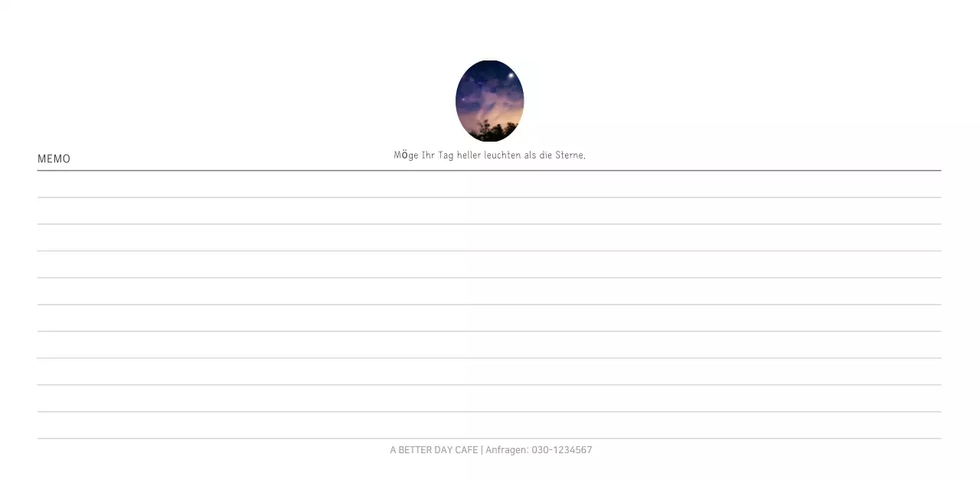The height and width of the screenshot is (480, 980).
Task: Click the sixth blank memo writing line
Action: click(x=489, y=318)
